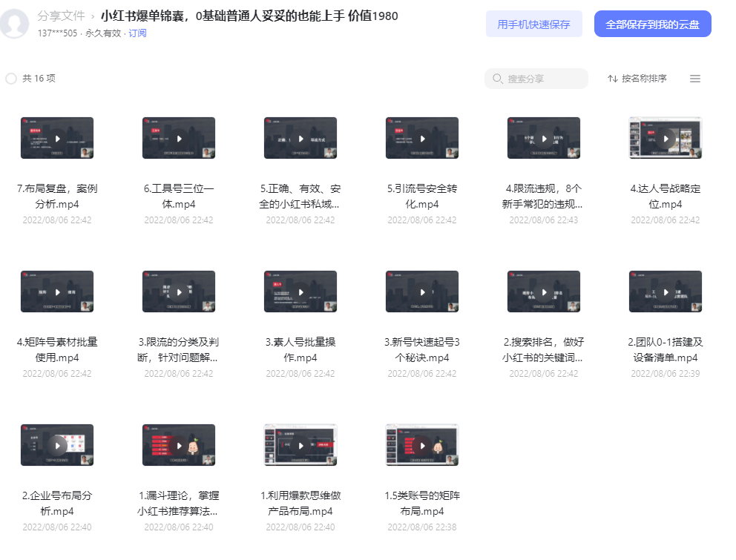This screenshot has width=736, height=560.
Task: Click the 订阅 subscribe link
Action: pyautogui.click(x=137, y=33)
